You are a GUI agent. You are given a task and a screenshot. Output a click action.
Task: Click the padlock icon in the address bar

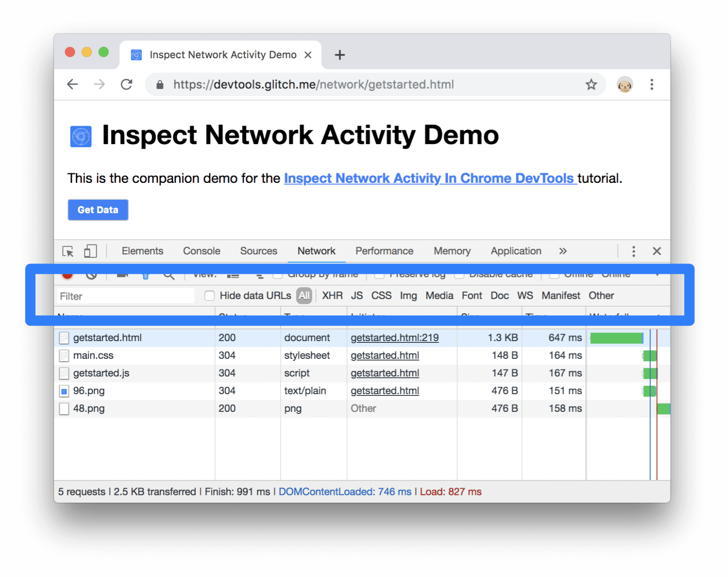(160, 85)
